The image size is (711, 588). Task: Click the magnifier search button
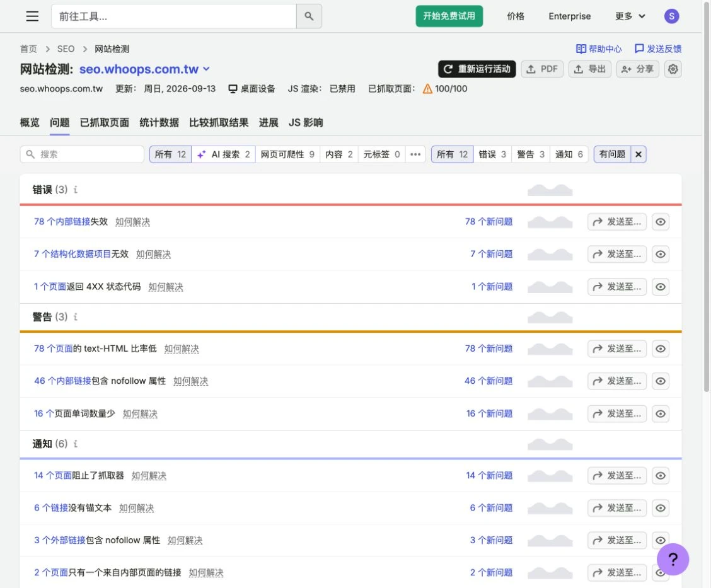[309, 16]
